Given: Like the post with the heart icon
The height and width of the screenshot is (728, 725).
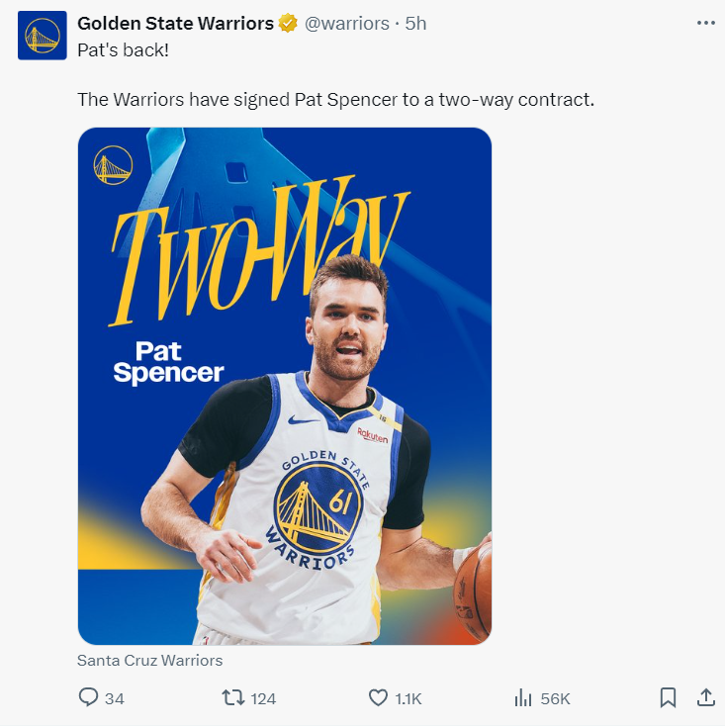Looking at the screenshot, I should coord(378,698).
